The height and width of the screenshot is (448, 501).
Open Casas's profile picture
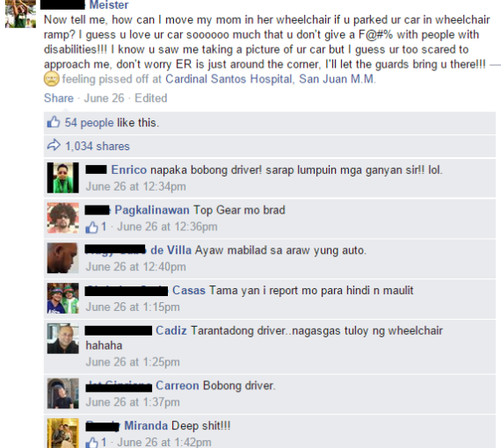[x=63, y=299]
